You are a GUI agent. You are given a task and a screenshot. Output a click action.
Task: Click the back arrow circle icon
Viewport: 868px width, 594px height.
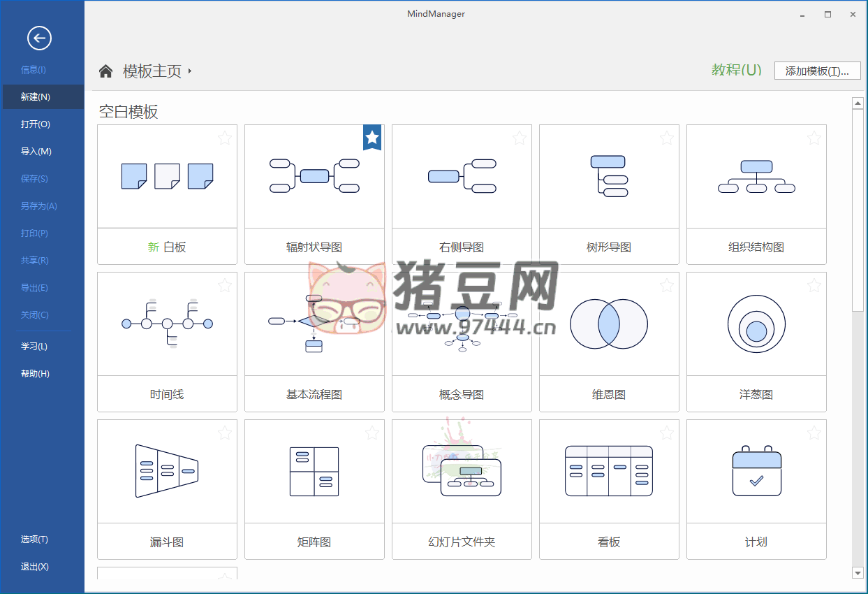click(39, 38)
